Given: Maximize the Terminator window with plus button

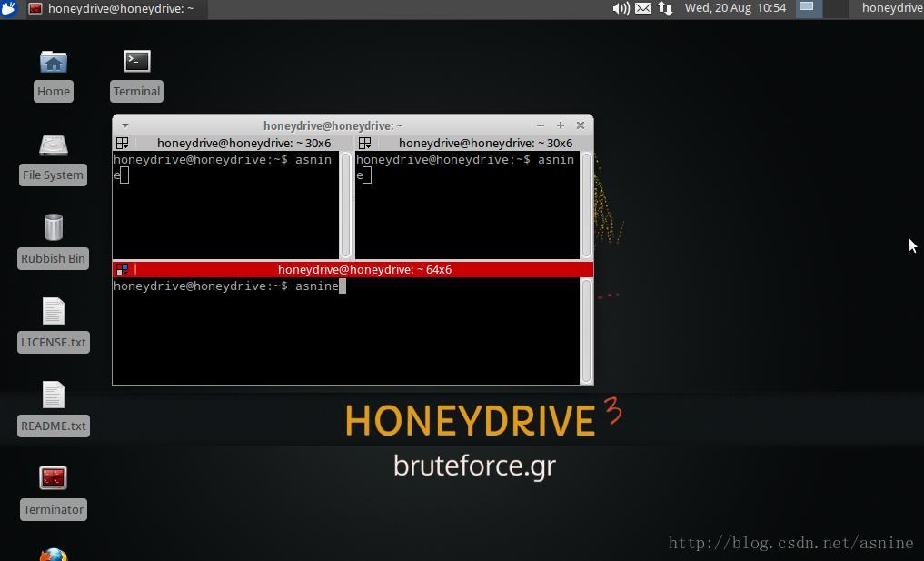Looking at the screenshot, I should click(x=561, y=125).
